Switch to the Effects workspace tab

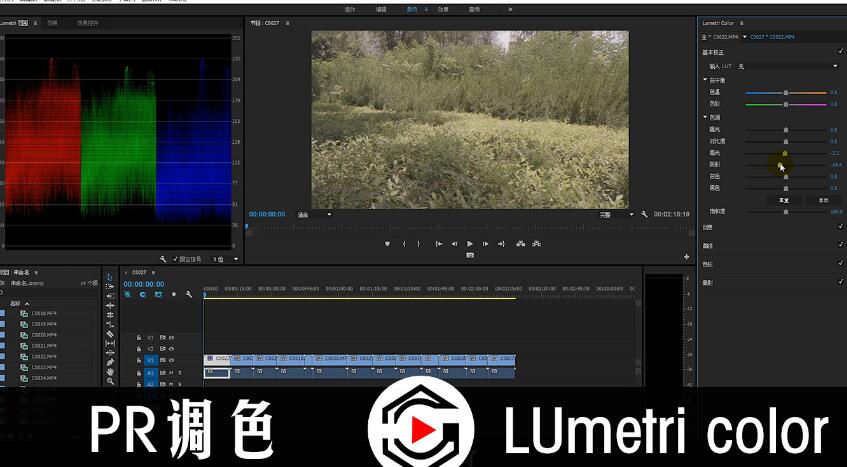(443, 9)
